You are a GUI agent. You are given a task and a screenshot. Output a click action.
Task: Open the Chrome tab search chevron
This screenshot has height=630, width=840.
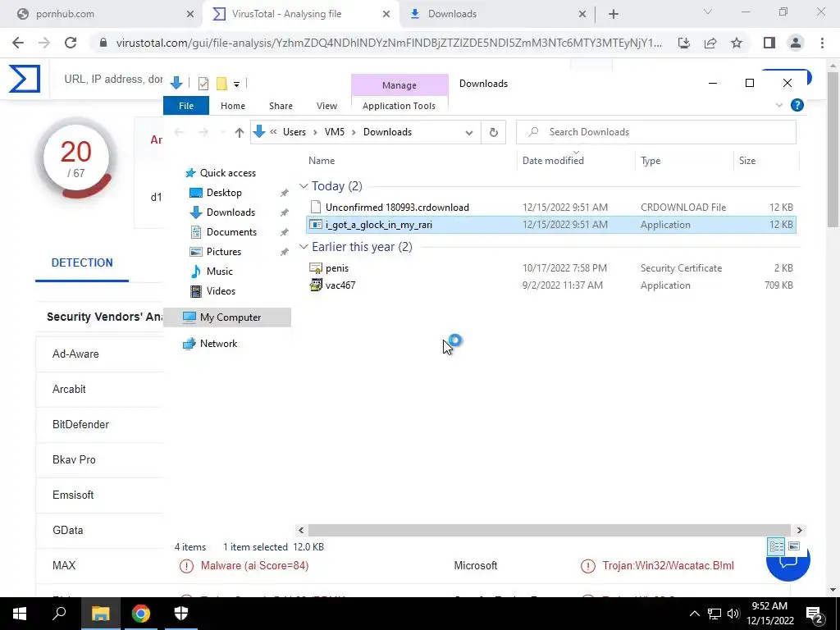[x=708, y=11]
